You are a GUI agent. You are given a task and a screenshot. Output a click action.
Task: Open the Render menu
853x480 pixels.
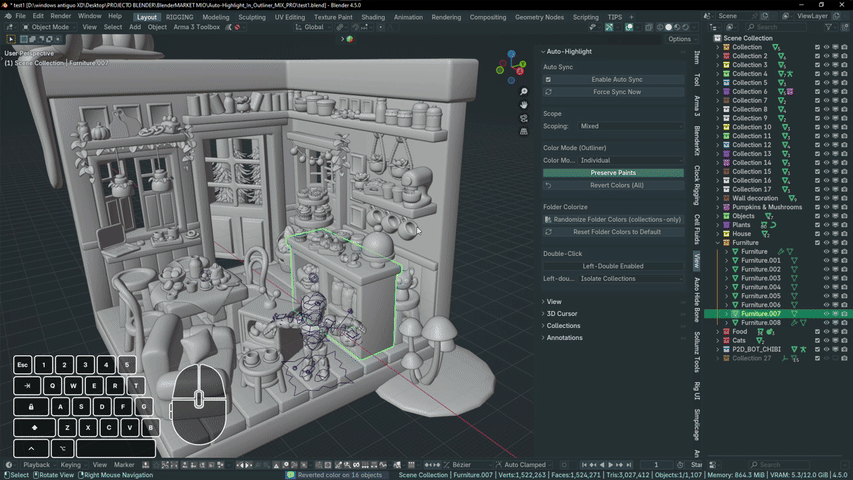pos(60,16)
